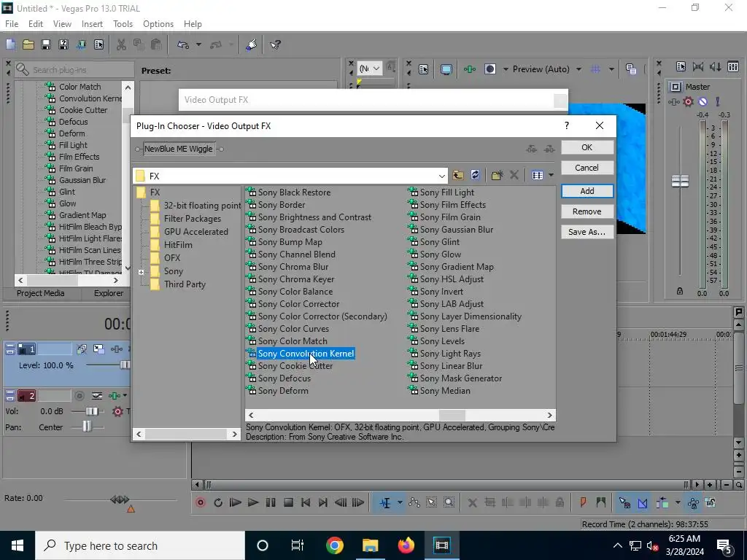Click split-screen view icon in preview
This screenshot has width=747, height=560.
pos(489,69)
